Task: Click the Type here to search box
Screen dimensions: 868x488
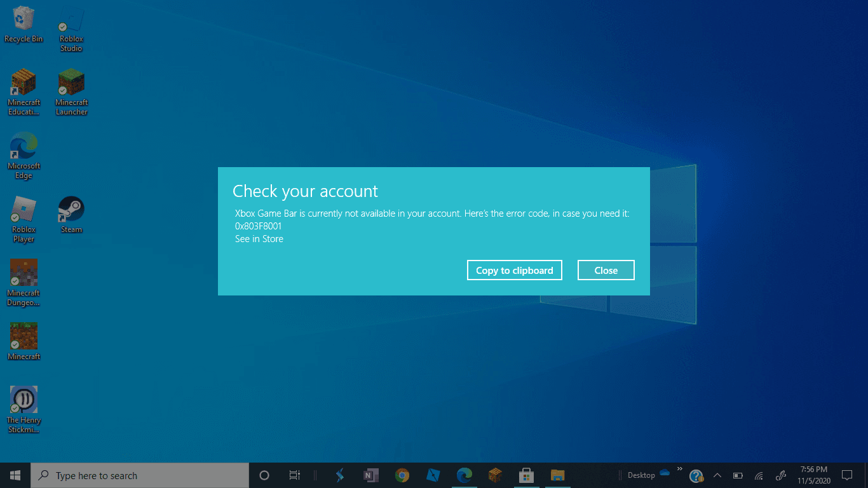Action: [x=140, y=475]
